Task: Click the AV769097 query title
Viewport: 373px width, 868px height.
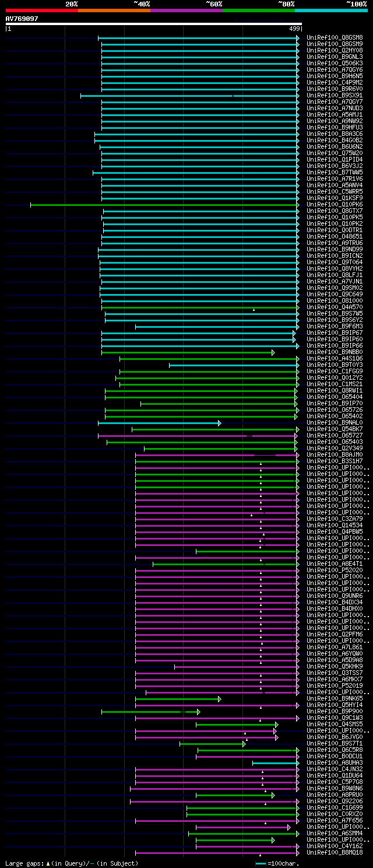Action: [22, 19]
